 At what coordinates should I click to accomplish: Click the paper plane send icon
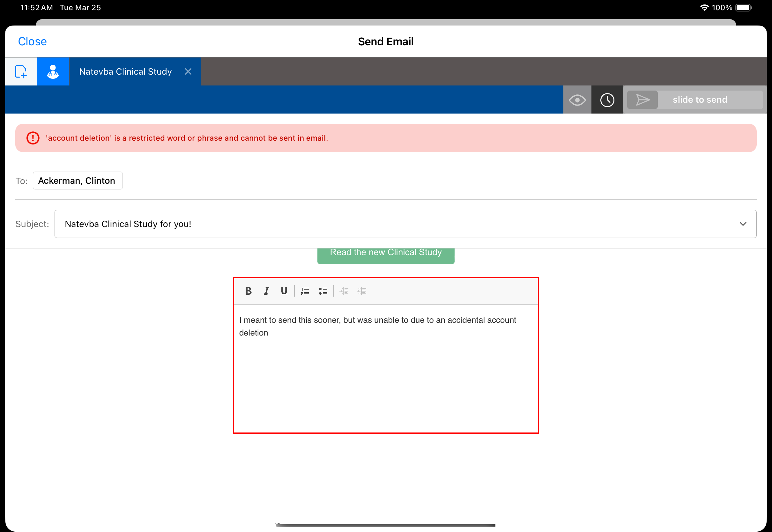tap(642, 100)
